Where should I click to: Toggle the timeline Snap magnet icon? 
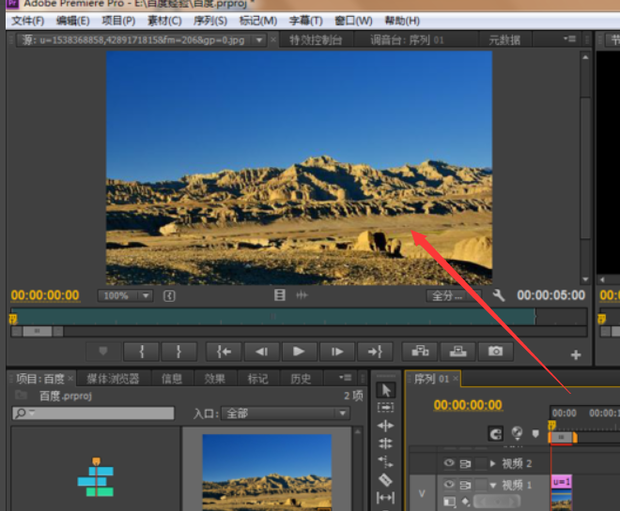495,433
